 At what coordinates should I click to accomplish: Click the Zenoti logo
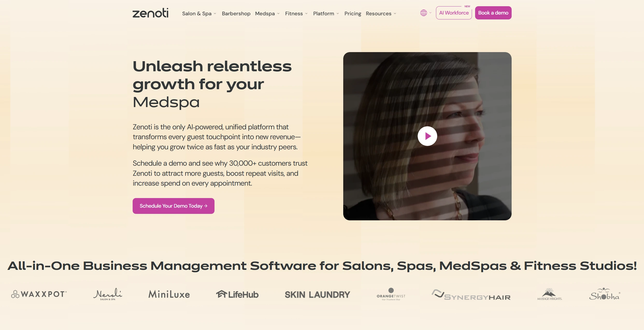[x=150, y=13]
